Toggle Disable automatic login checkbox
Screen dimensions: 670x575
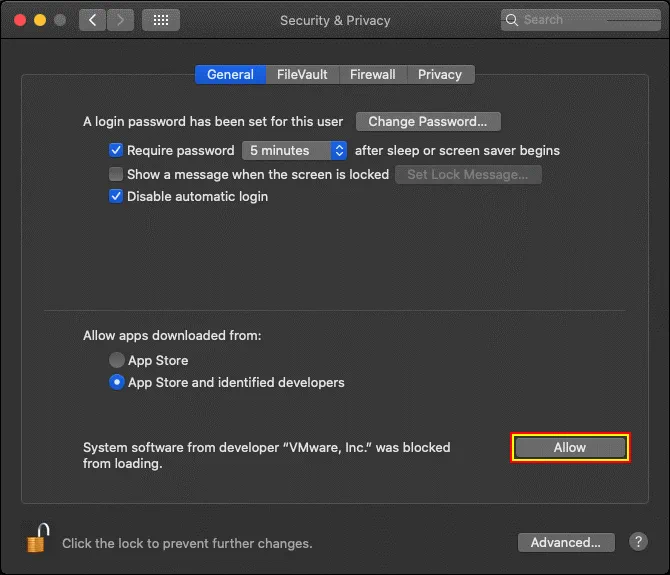pos(116,197)
